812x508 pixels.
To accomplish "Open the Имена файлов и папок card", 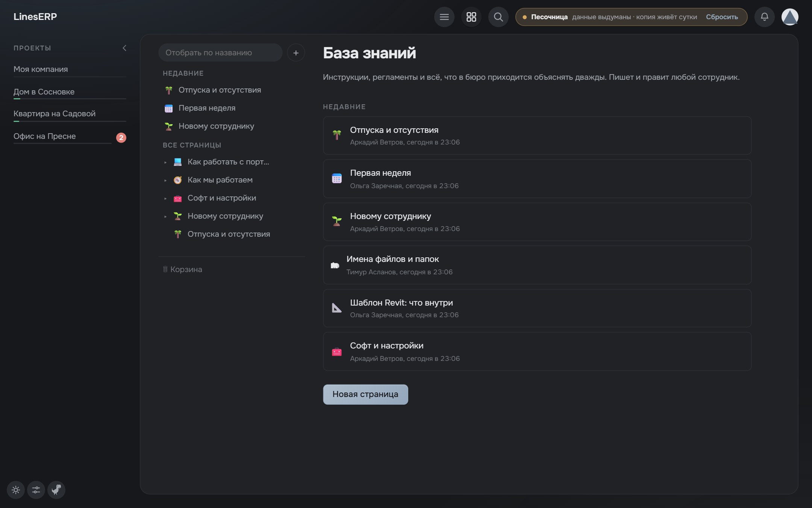I will point(537,265).
